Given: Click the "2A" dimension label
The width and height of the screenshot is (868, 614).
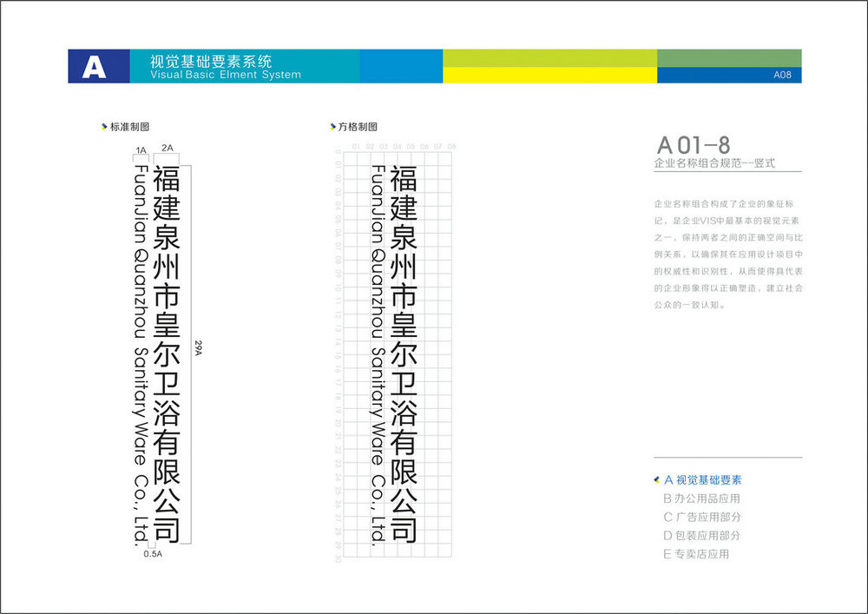Looking at the screenshot, I should (x=168, y=148).
